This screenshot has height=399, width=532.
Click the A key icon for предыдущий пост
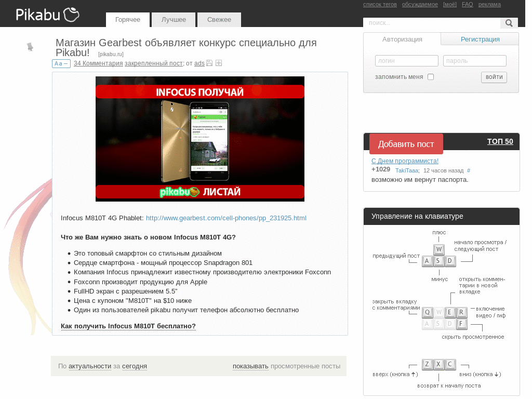[427, 261]
